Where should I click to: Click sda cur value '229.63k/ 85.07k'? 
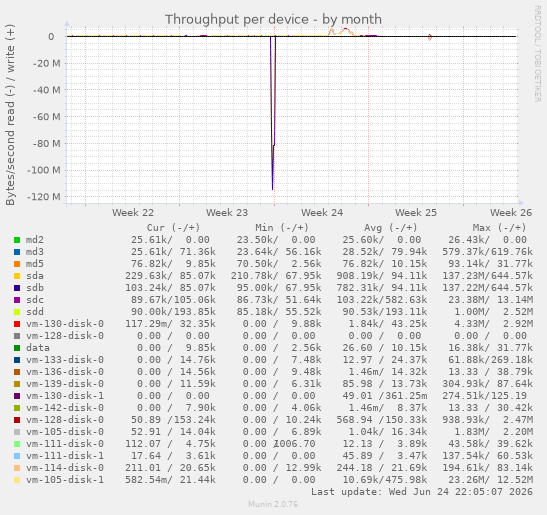click(170, 276)
